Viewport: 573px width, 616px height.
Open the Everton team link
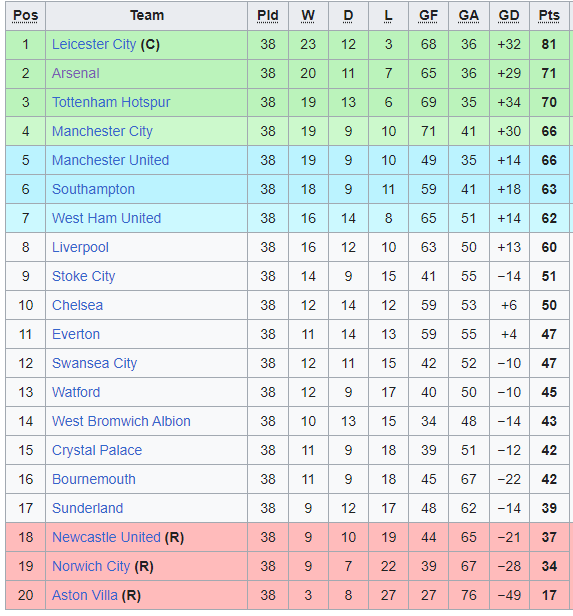[x=76, y=334]
